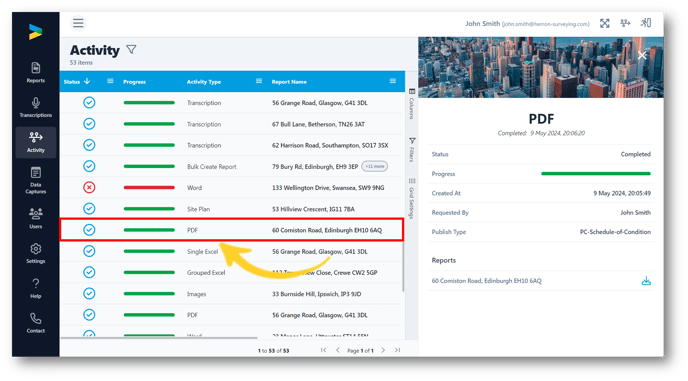Go to next page of results
This screenshot has height=381, width=688.
(x=383, y=350)
